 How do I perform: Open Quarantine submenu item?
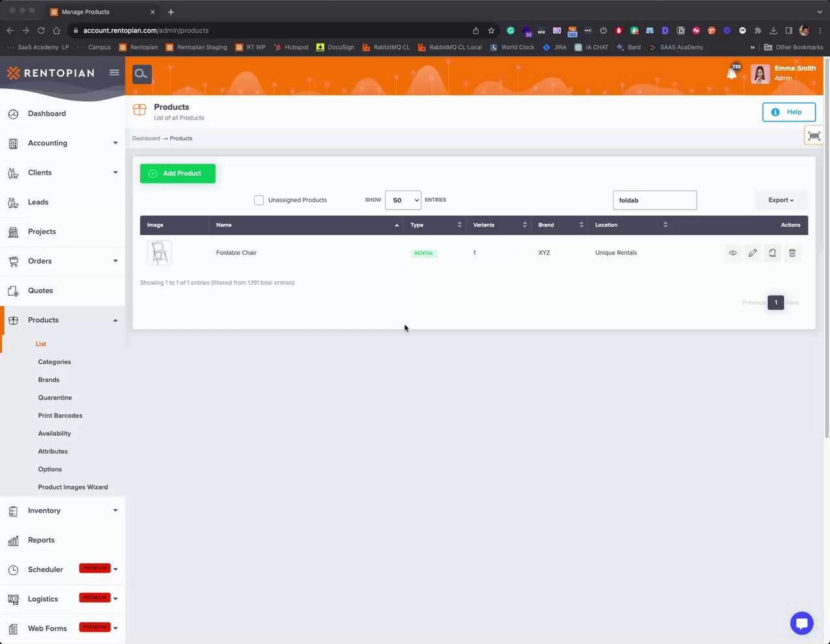pos(55,398)
